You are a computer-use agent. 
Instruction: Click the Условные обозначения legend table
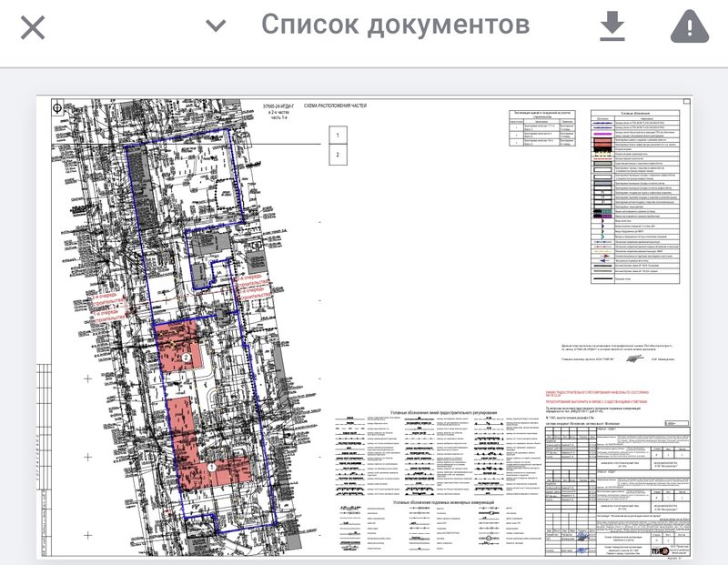point(634,197)
